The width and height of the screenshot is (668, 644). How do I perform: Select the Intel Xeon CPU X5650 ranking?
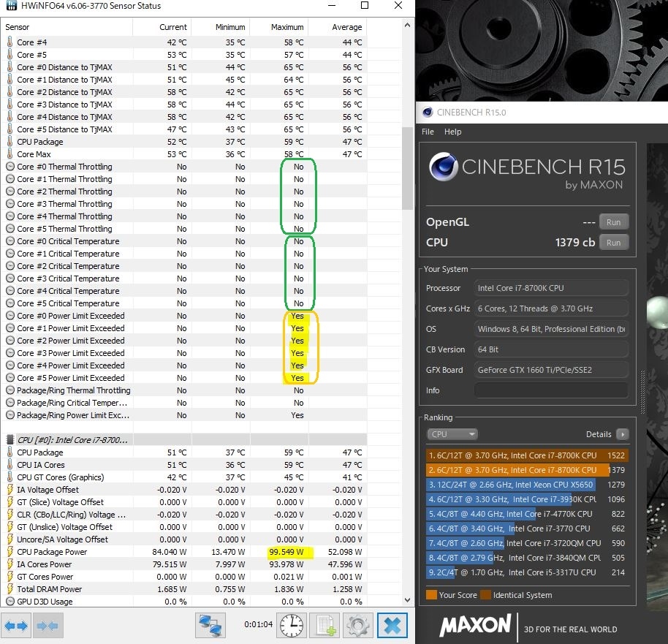tap(527, 485)
